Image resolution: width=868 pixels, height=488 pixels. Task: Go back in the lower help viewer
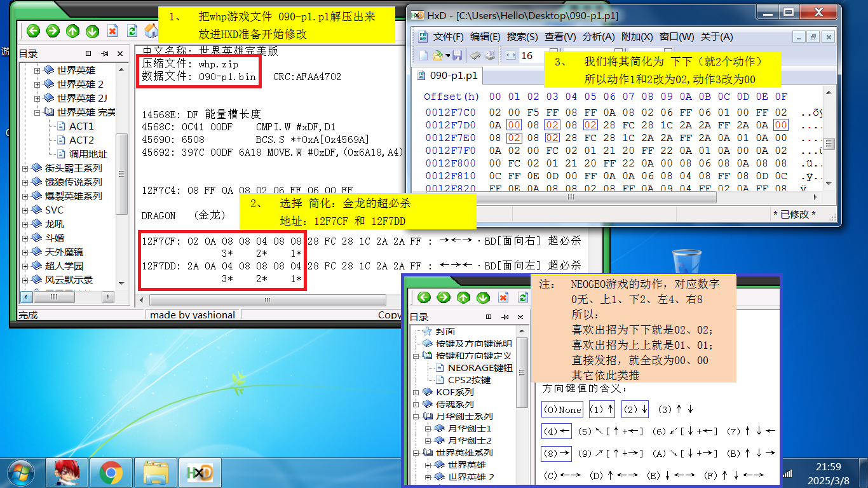424,297
